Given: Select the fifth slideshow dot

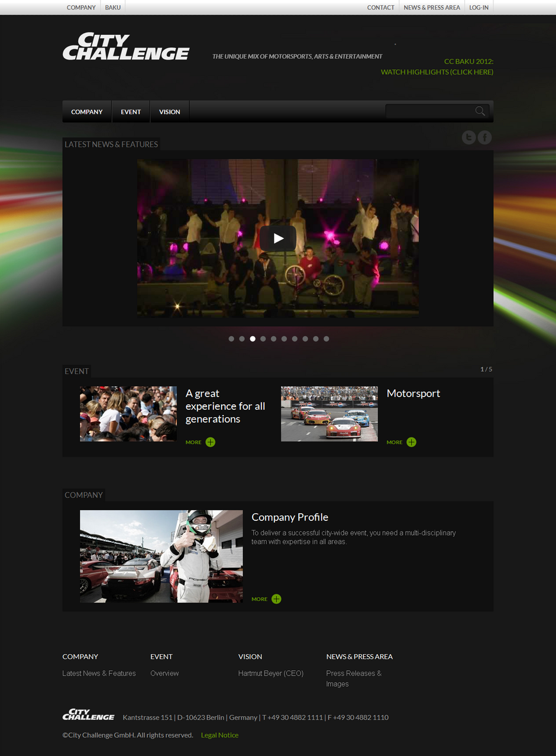Looking at the screenshot, I should [x=273, y=339].
